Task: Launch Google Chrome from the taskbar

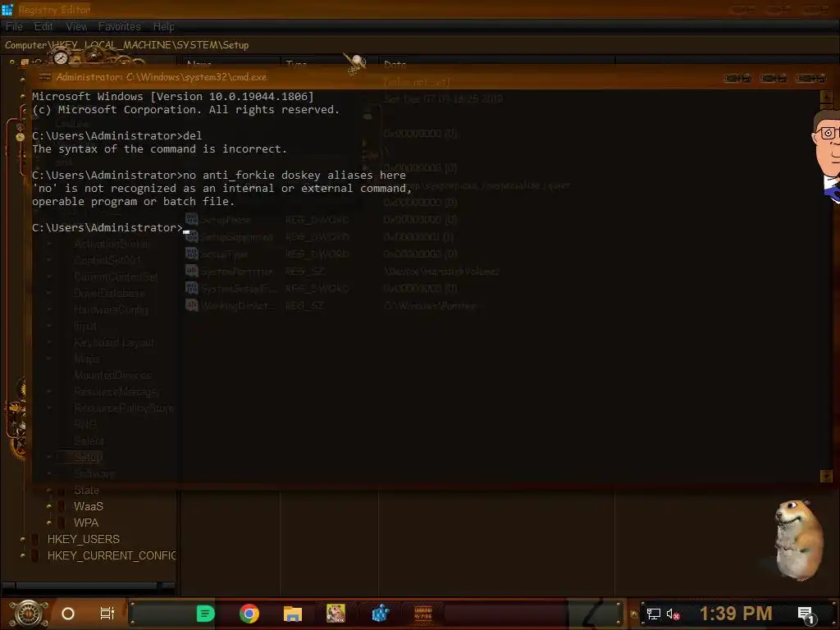Action: [249, 614]
